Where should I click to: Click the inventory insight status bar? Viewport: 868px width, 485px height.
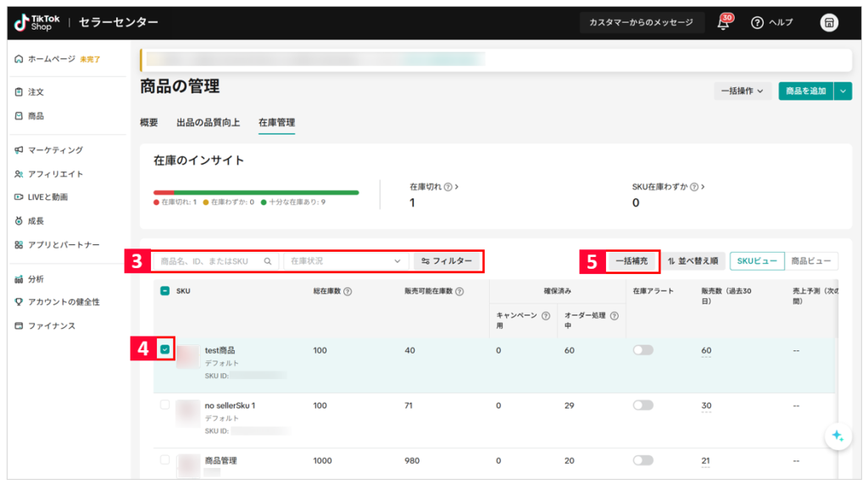tap(256, 192)
